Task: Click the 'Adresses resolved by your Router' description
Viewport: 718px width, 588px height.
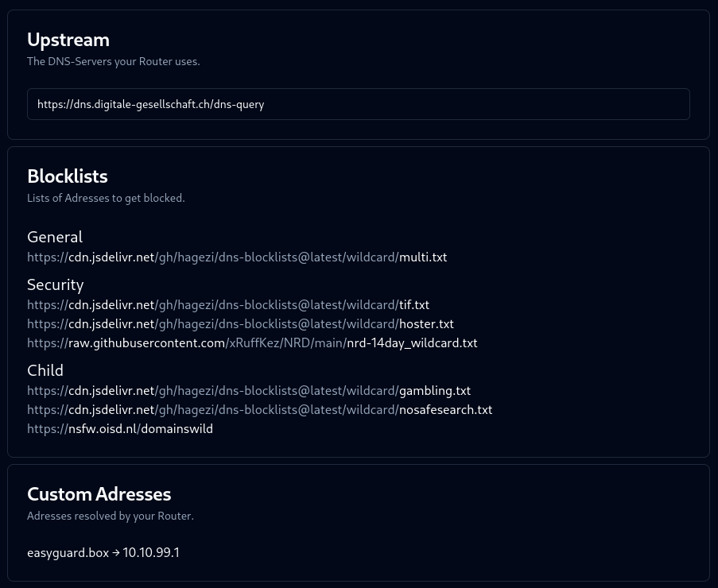Action: click(x=111, y=516)
